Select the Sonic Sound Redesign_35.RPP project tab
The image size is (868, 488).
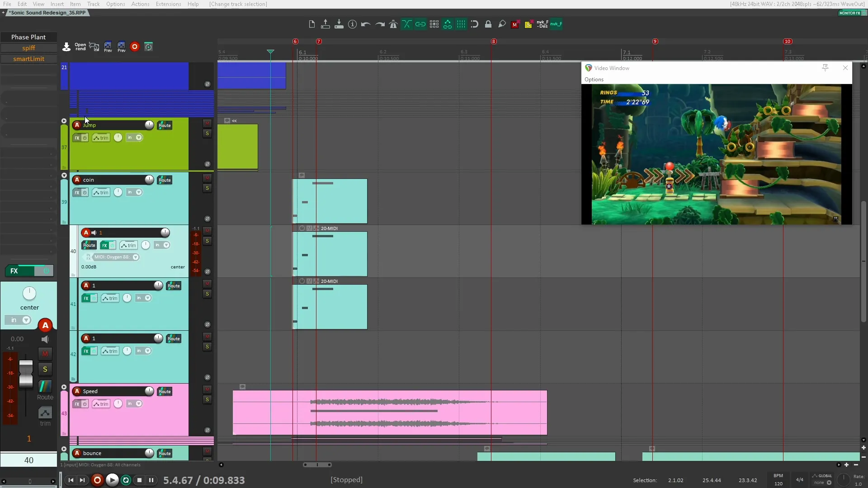coord(48,13)
